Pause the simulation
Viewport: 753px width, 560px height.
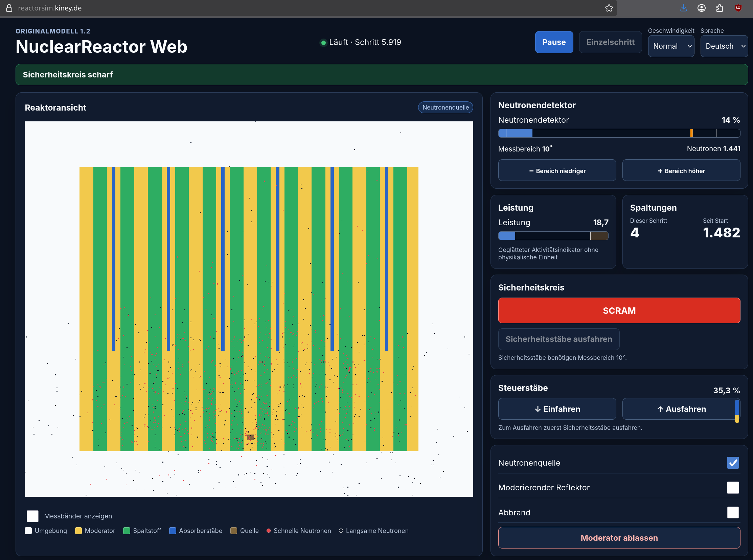coord(554,42)
